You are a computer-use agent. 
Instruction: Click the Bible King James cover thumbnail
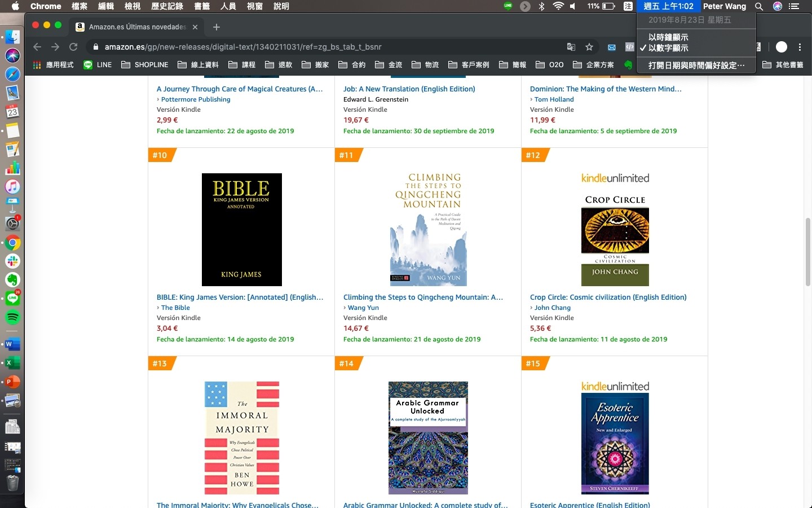click(242, 230)
